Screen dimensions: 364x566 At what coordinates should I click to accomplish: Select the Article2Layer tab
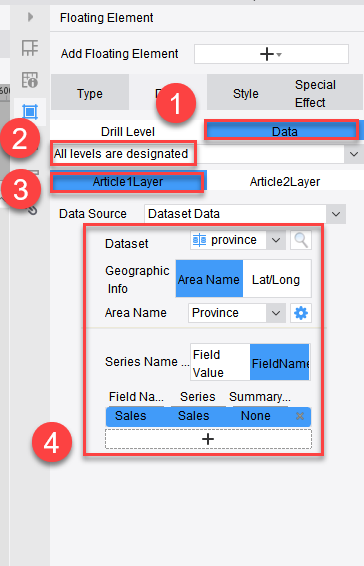tap(285, 182)
